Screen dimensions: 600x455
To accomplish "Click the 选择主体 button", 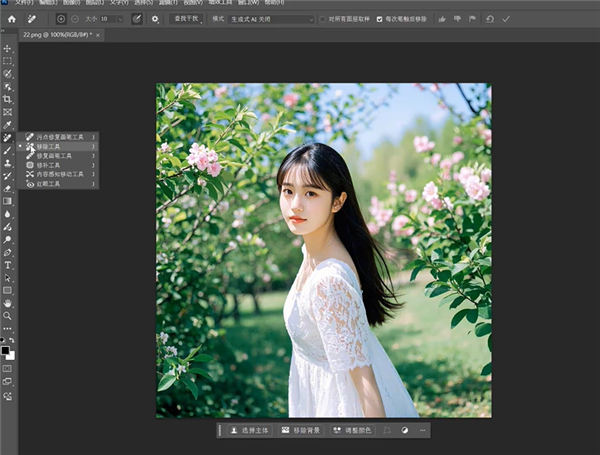I will pos(249,430).
